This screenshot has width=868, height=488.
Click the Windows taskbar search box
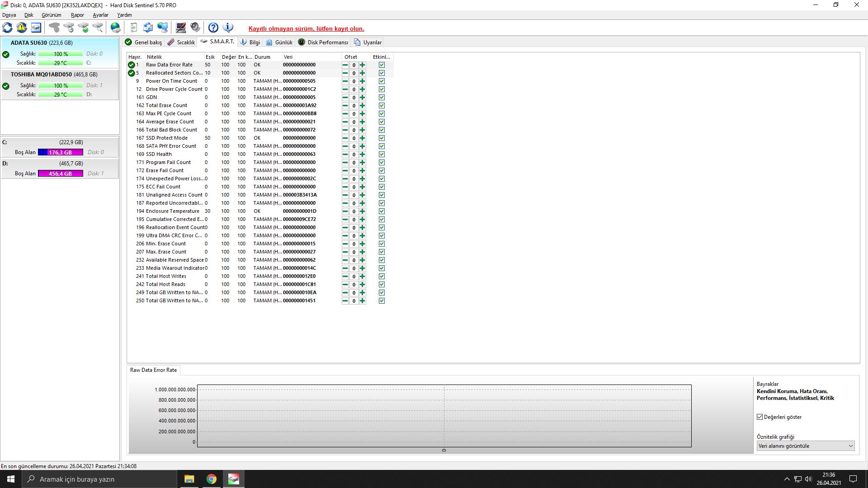(x=99, y=479)
